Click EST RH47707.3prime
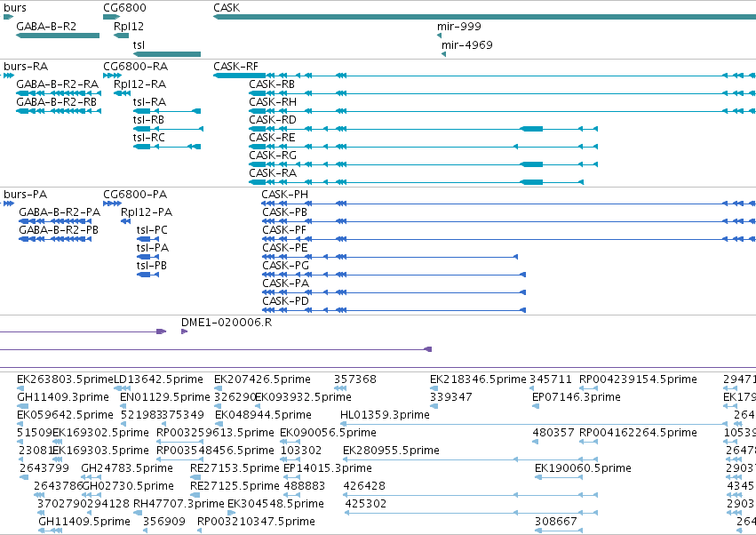The width and height of the screenshot is (756, 535). pyautogui.click(x=179, y=504)
